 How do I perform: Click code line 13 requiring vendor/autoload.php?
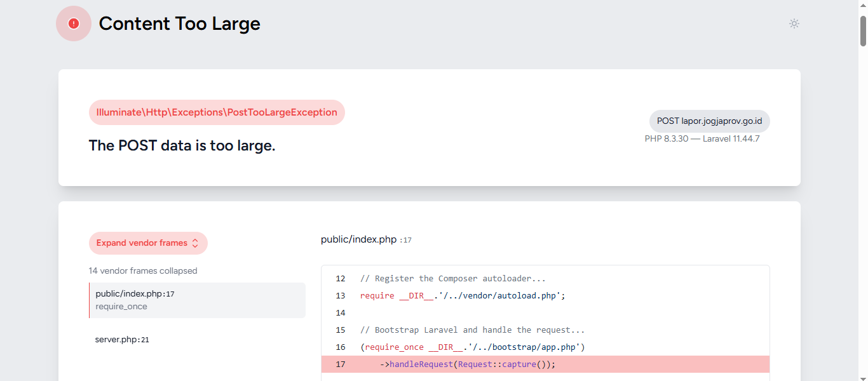tap(462, 296)
